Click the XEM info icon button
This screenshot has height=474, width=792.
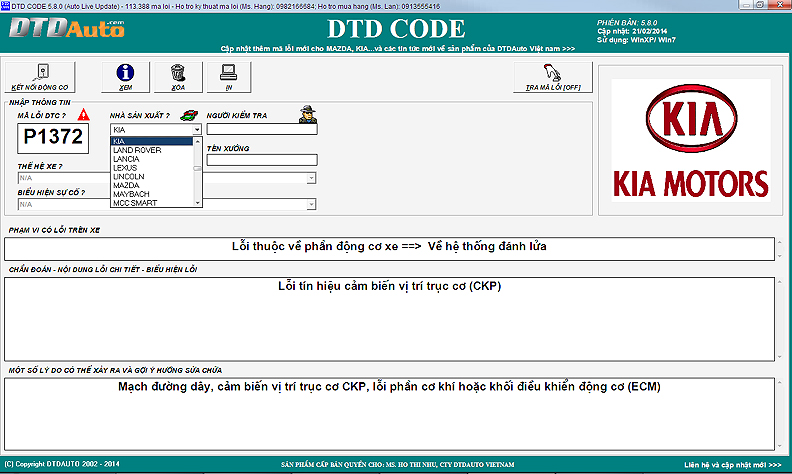pyautogui.click(x=125, y=77)
